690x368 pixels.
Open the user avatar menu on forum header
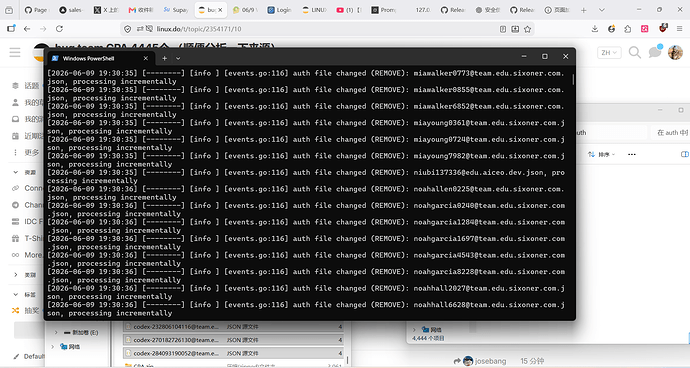tap(675, 52)
